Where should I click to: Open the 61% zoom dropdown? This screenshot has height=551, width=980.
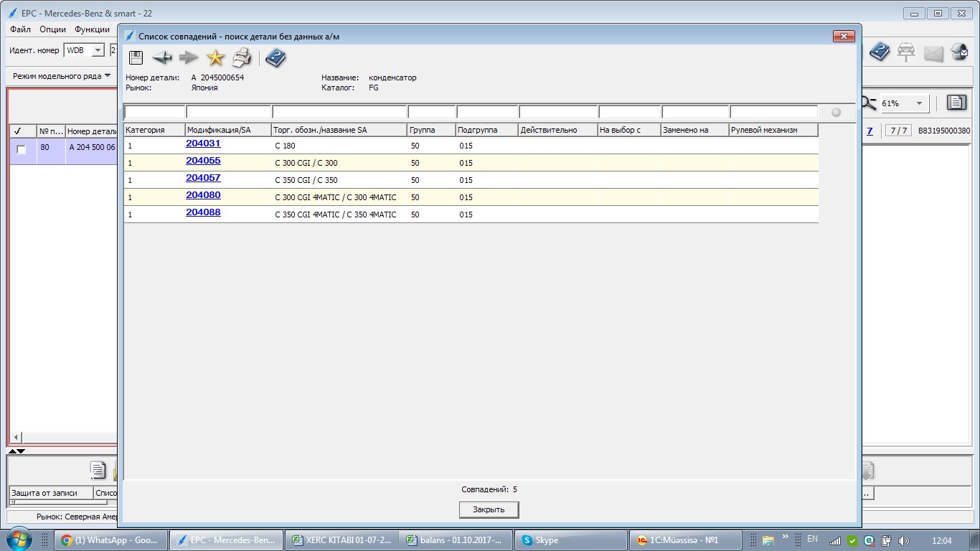[919, 104]
